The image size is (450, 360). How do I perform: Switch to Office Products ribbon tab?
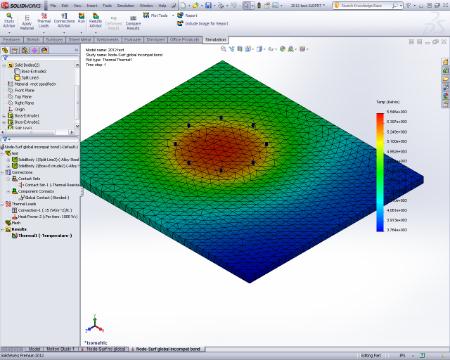(185, 40)
